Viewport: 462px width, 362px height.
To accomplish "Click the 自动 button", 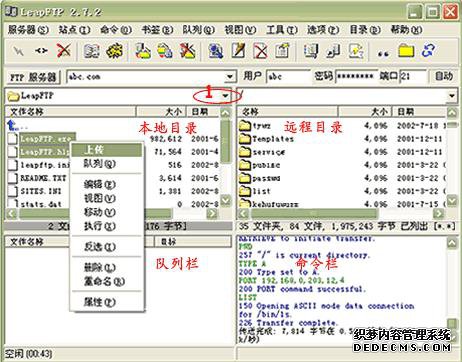I will (x=443, y=76).
